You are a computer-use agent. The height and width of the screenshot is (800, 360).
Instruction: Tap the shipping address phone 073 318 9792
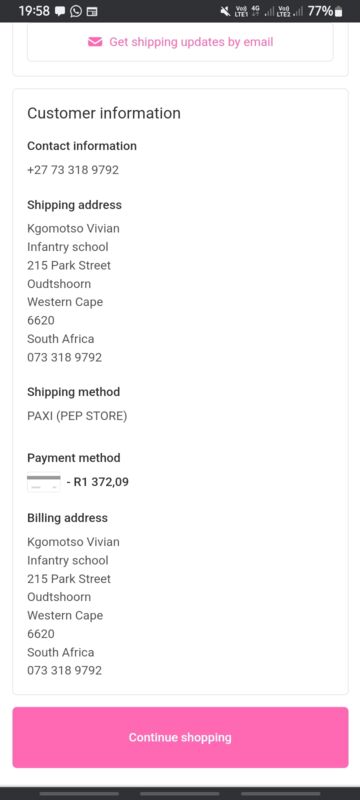point(65,357)
